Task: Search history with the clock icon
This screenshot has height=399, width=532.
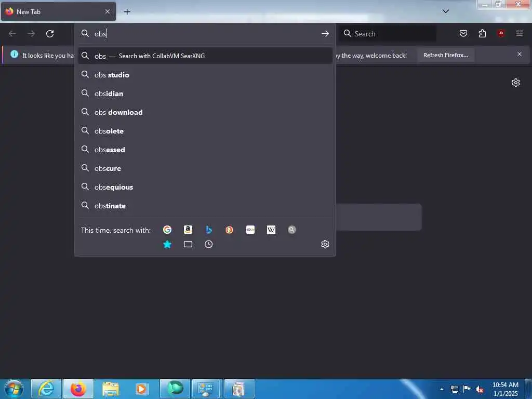Action: coord(209,244)
